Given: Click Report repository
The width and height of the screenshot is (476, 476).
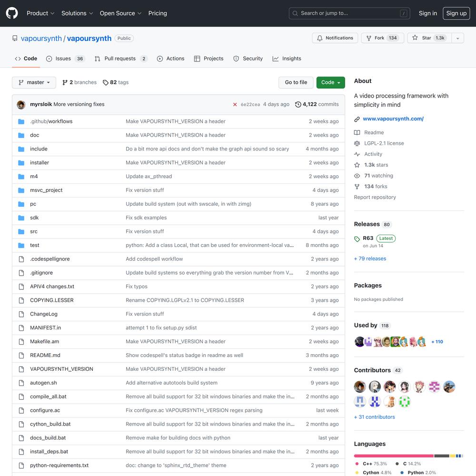Looking at the screenshot, I should [x=375, y=198].
